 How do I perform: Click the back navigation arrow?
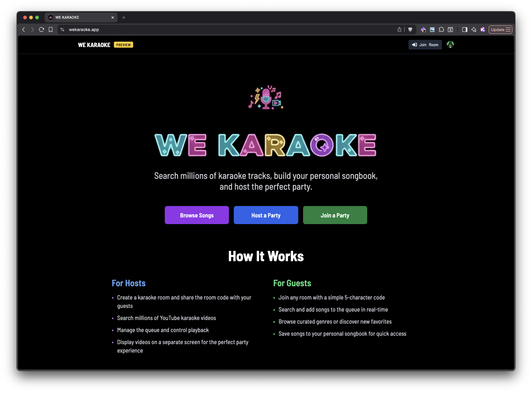[x=23, y=30]
